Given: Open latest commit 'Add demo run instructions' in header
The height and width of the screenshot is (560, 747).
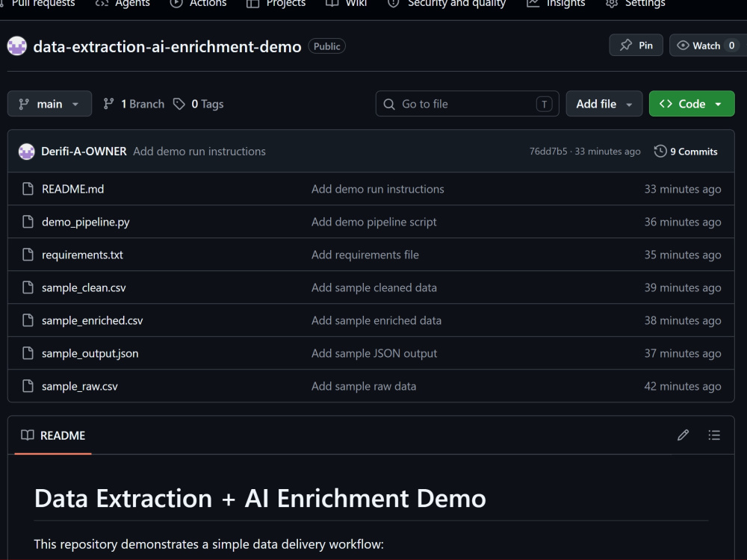Looking at the screenshot, I should pos(199,152).
